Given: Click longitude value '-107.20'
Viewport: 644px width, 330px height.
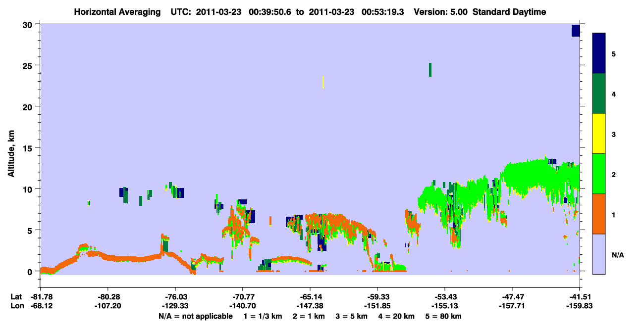Looking at the screenshot, I should [107, 306].
